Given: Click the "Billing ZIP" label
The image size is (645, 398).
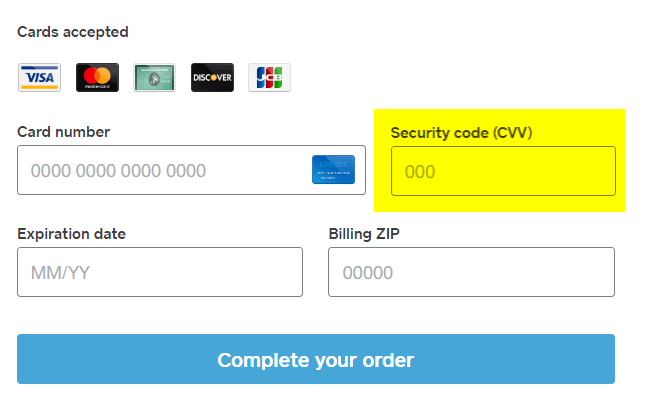Looking at the screenshot, I should (x=364, y=234).
